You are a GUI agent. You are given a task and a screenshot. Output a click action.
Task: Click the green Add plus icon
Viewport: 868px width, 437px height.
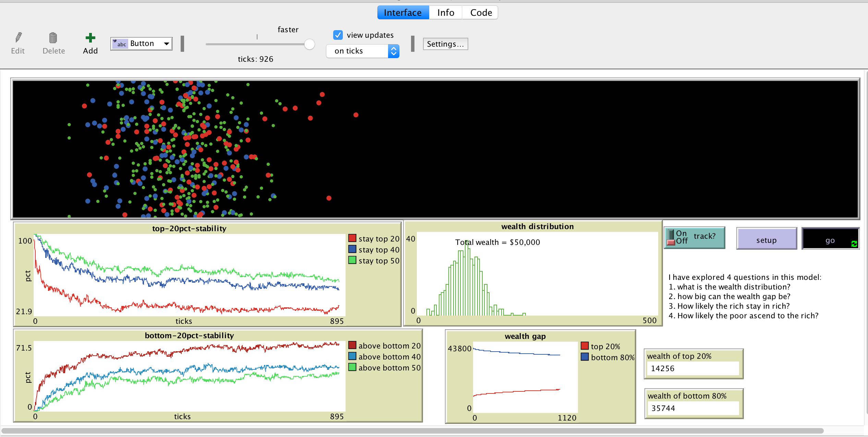click(x=90, y=38)
